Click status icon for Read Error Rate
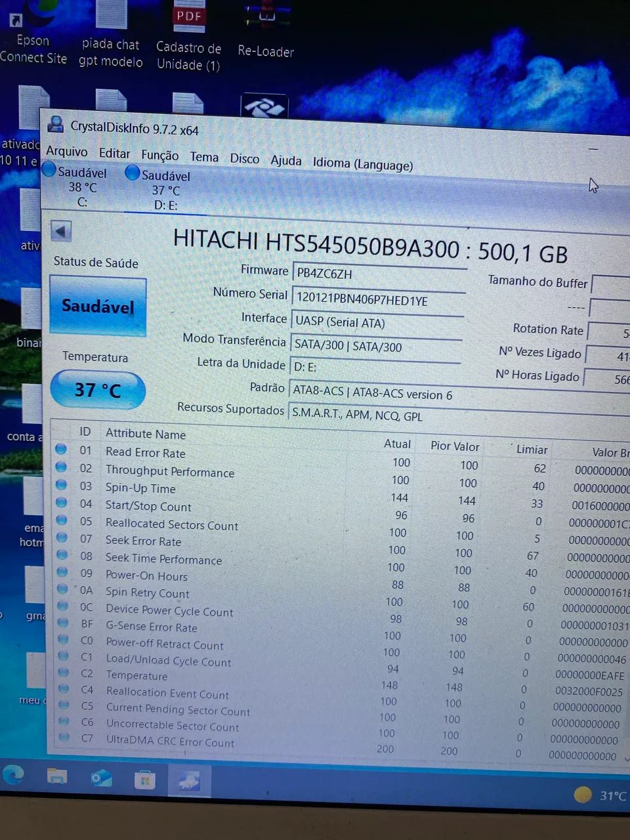 pyautogui.click(x=61, y=449)
